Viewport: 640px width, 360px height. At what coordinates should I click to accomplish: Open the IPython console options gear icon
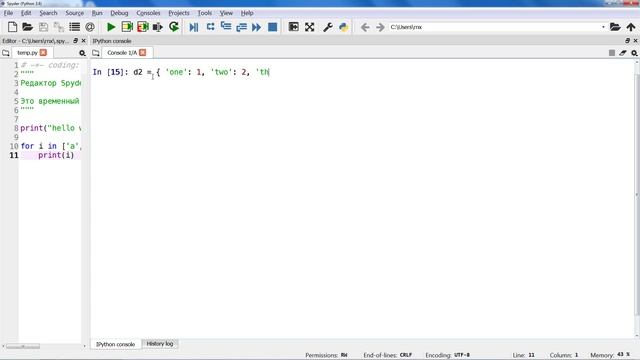tap(634, 53)
